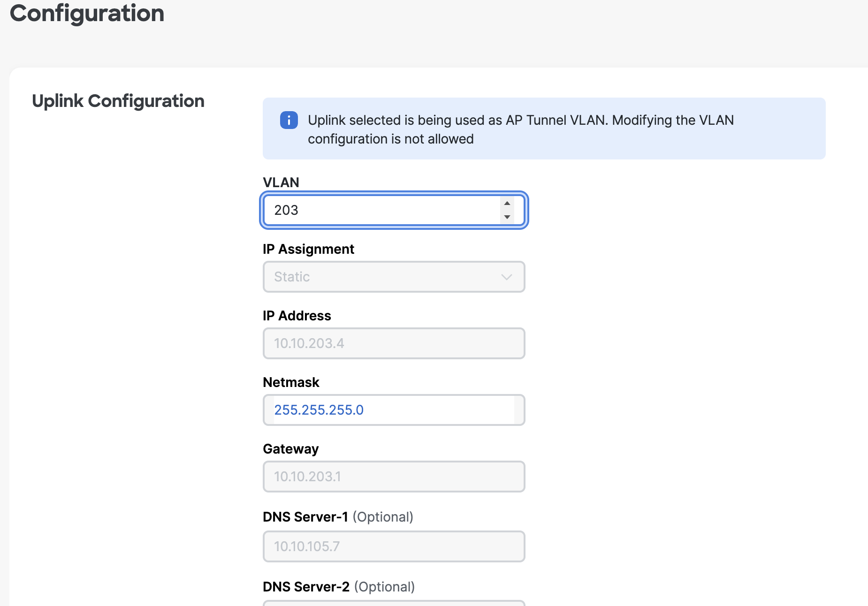Click the Gateway field showing 10.10.203.1
868x606 pixels.
point(394,477)
